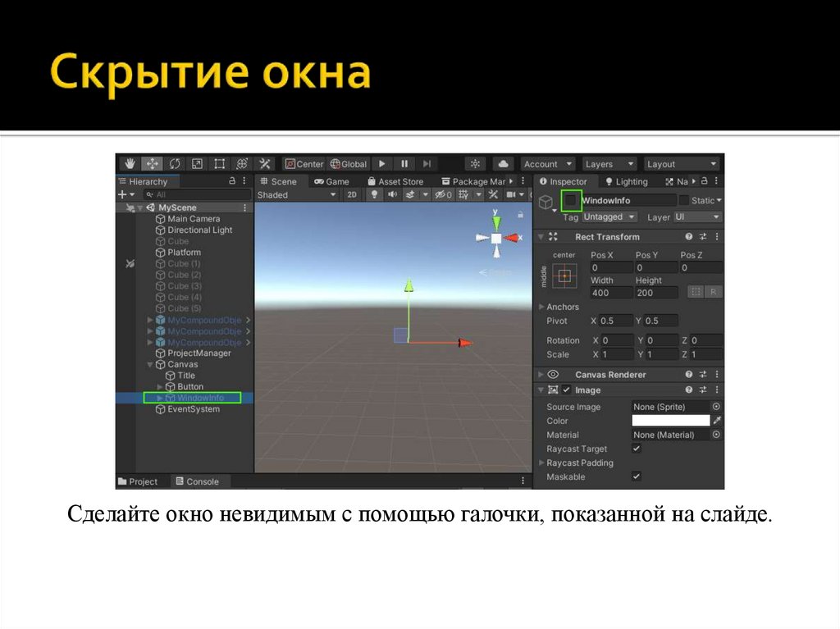
Task: Toggle scene audio speaker icon
Action: pyautogui.click(x=393, y=194)
